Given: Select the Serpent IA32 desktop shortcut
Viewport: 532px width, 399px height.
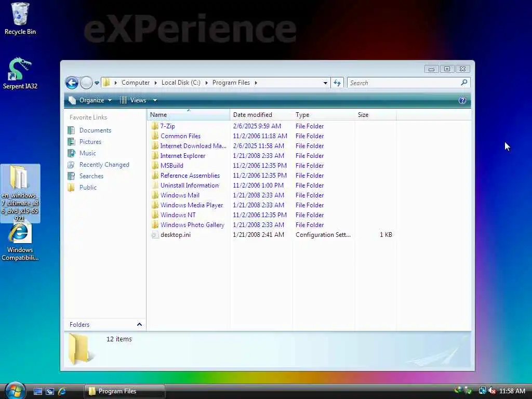Looking at the screenshot, I should tap(20, 73).
